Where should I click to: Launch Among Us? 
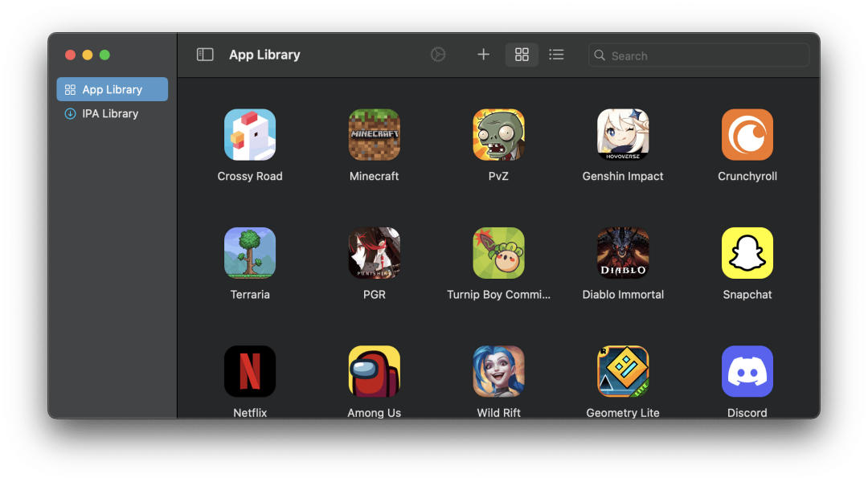coord(374,370)
